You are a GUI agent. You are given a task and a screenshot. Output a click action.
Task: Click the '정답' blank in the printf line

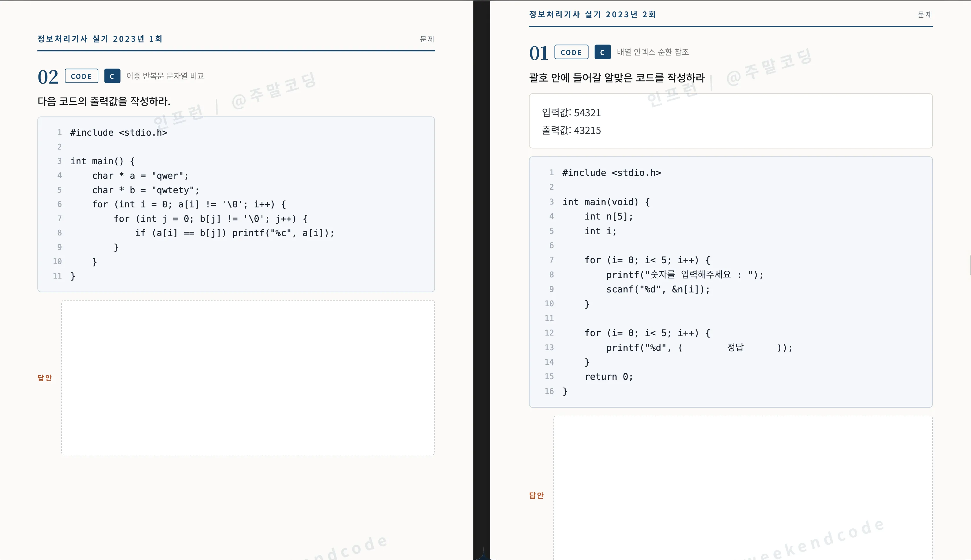(735, 347)
